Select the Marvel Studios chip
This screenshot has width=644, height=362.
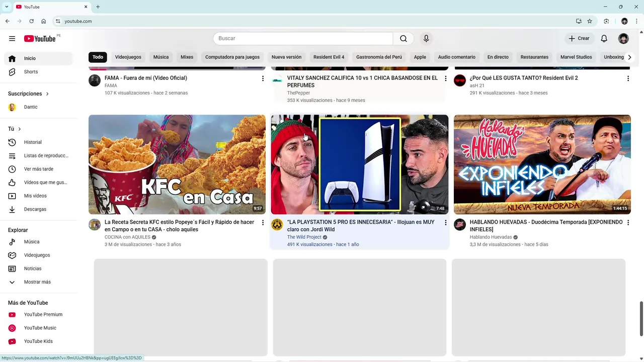tap(576, 57)
